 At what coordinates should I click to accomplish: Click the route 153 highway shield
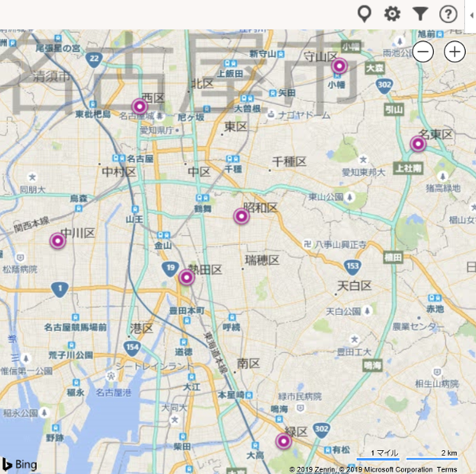click(x=352, y=265)
